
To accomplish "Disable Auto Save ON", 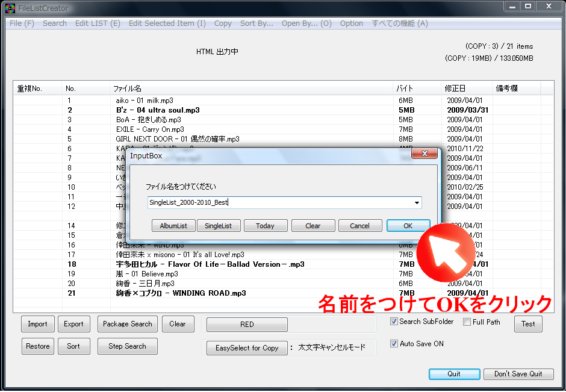I will (x=395, y=343).
